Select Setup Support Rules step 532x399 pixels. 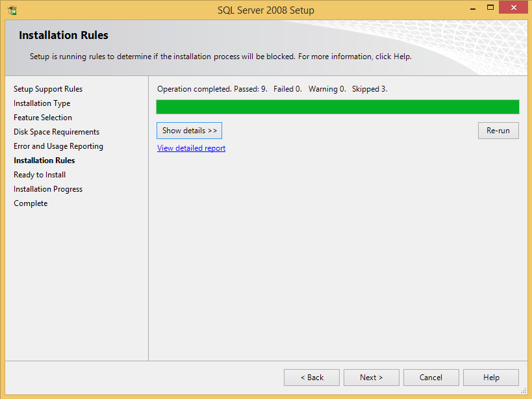click(48, 89)
